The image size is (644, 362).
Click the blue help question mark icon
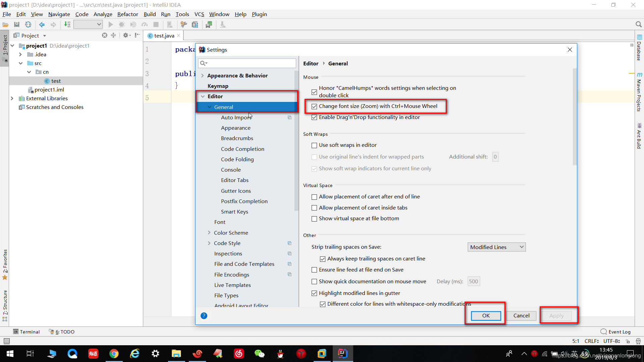204,316
